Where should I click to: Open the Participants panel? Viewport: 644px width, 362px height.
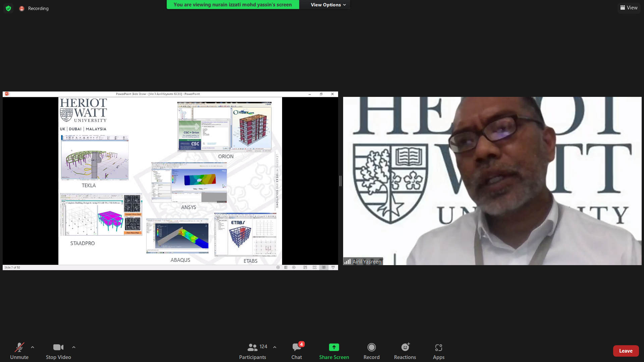point(253,351)
